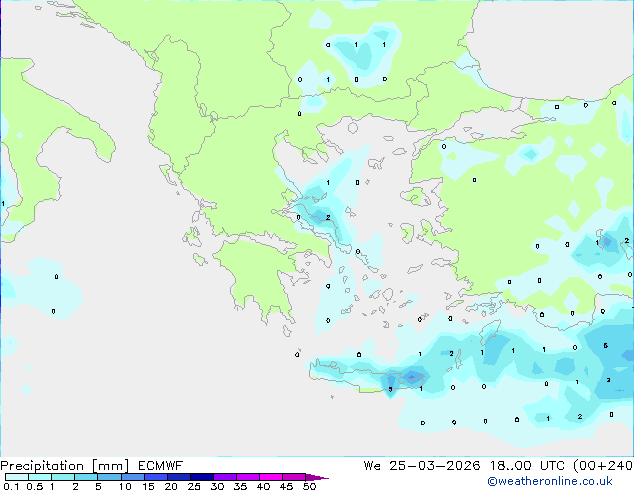This screenshot has width=634, height=490.
Task: Select the "40" legend scale label
Action: click(x=263, y=486)
